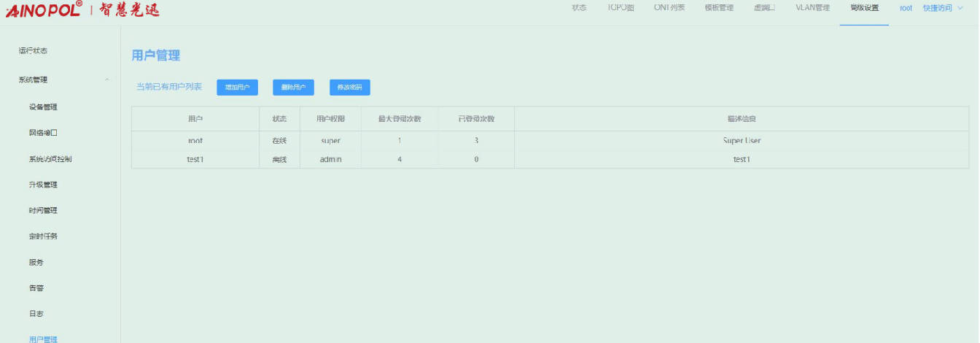This screenshot has width=980, height=343.
Task: Open the 模板管理 tab
Action: click(719, 8)
